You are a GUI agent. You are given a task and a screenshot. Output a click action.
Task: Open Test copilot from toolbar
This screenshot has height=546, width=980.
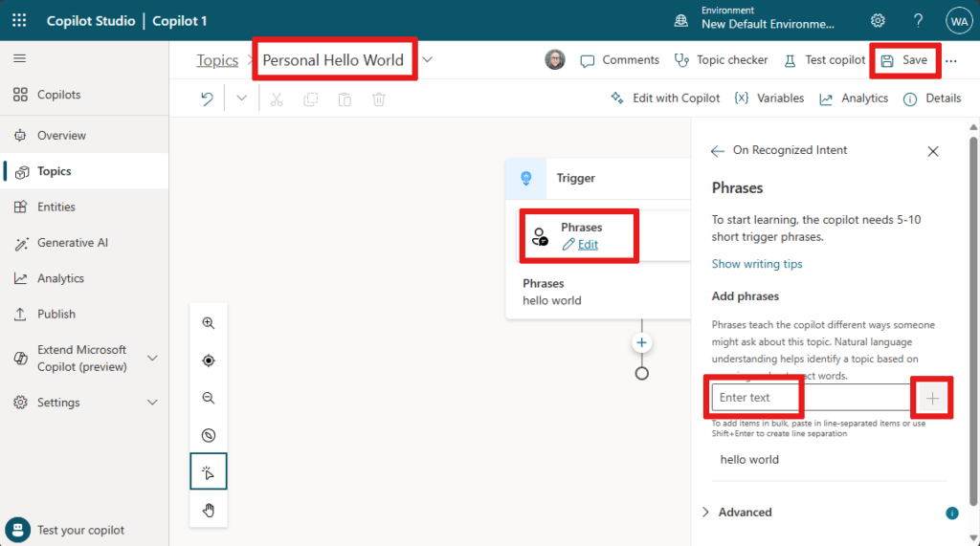824,60
